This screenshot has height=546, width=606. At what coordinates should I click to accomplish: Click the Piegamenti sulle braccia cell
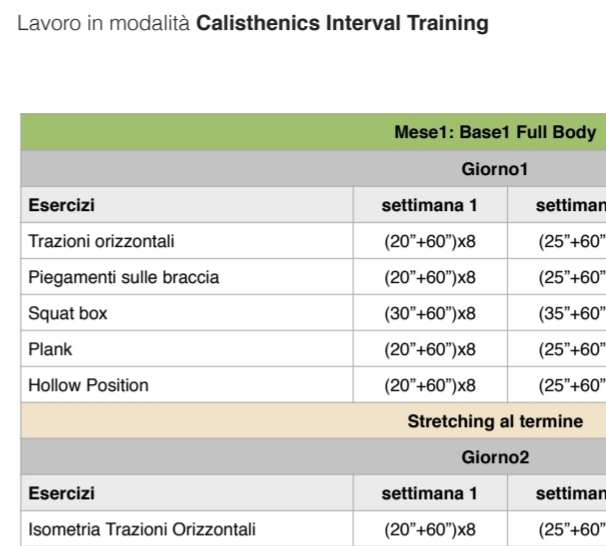(x=187, y=277)
